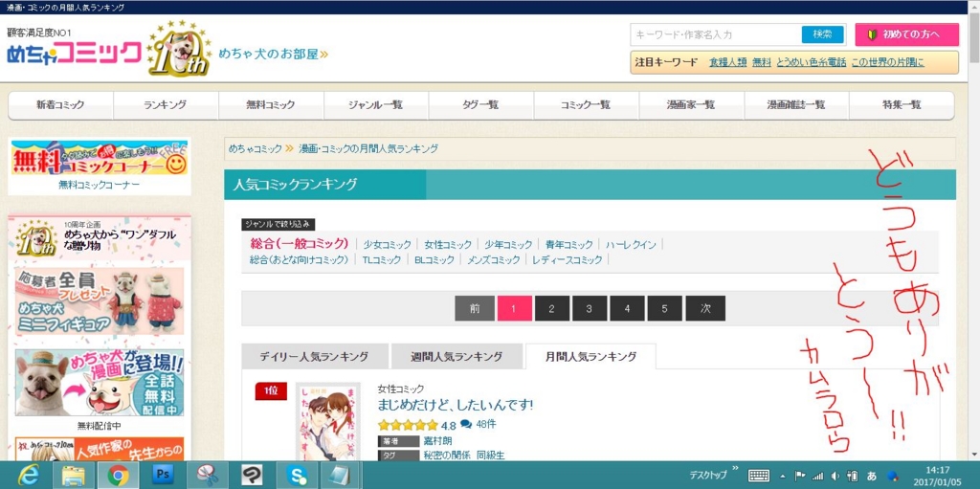Image resolution: width=980 pixels, height=489 pixels.
Task: Filter by ハーレクイン genre
Action: click(x=631, y=245)
